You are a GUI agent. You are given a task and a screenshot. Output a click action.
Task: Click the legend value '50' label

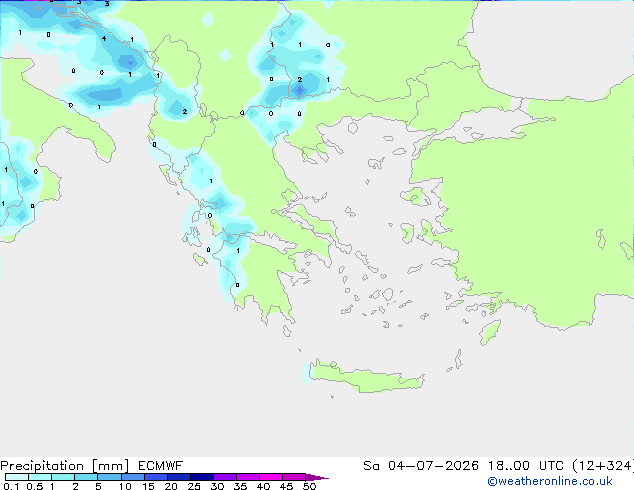(309, 486)
